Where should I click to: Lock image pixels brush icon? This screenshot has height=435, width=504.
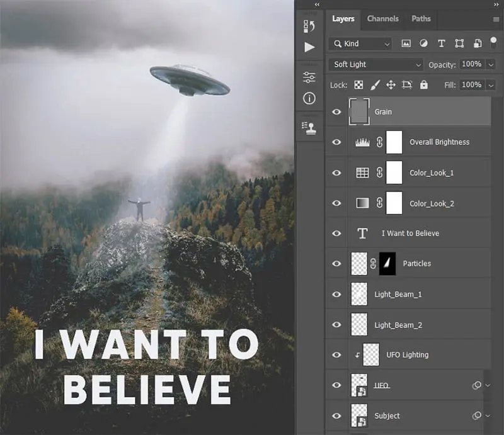pyautogui.click(x=375, y=85)
